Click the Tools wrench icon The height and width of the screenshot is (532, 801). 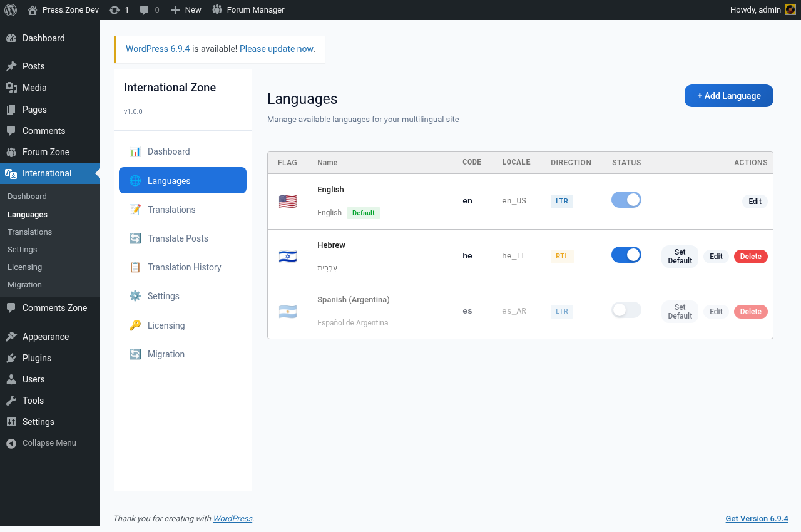pyautogui.click(x=11, y=401)
